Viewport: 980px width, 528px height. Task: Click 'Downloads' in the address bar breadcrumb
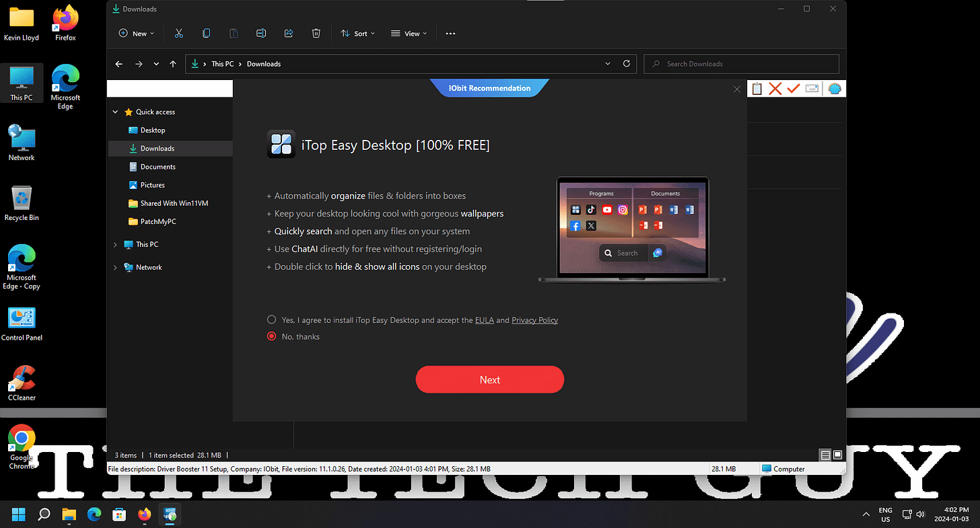[x=264, y=64]
